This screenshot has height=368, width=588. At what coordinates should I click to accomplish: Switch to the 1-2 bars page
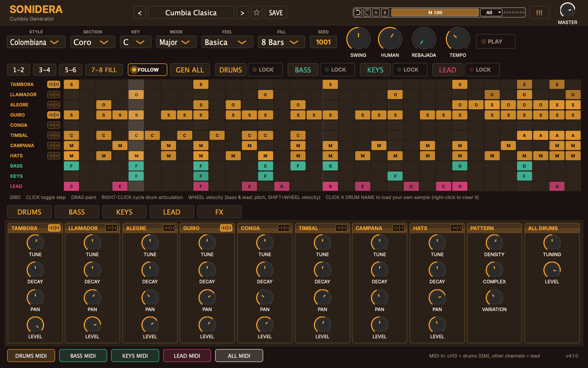19,70
